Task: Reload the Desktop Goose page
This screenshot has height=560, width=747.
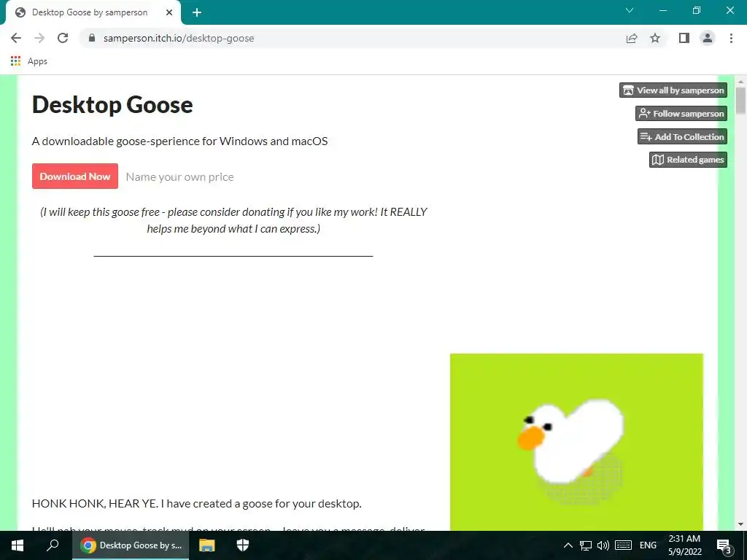Action: (63, 38)
